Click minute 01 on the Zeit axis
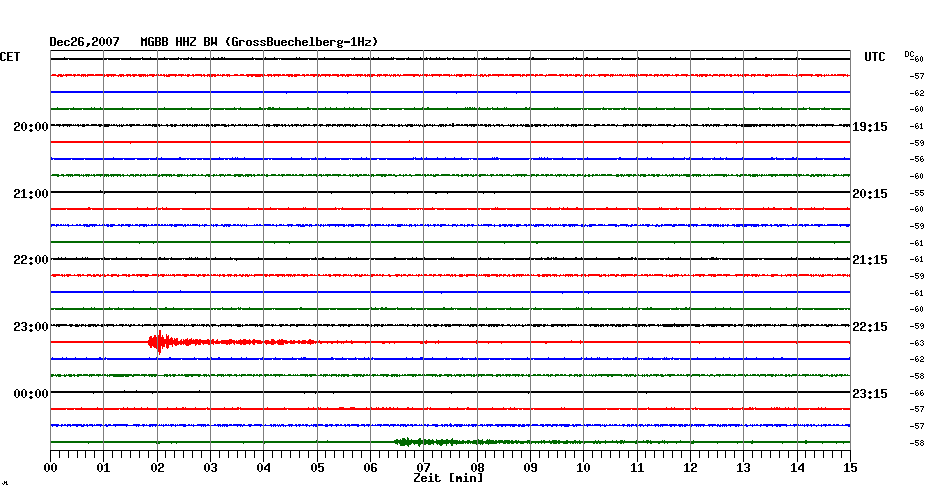 [x=104, y=468]
